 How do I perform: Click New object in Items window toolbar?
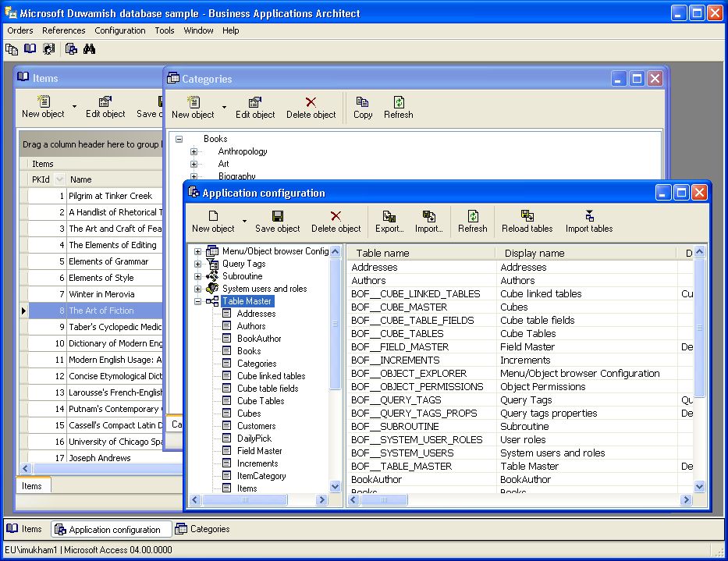click(x=43, y=107)
